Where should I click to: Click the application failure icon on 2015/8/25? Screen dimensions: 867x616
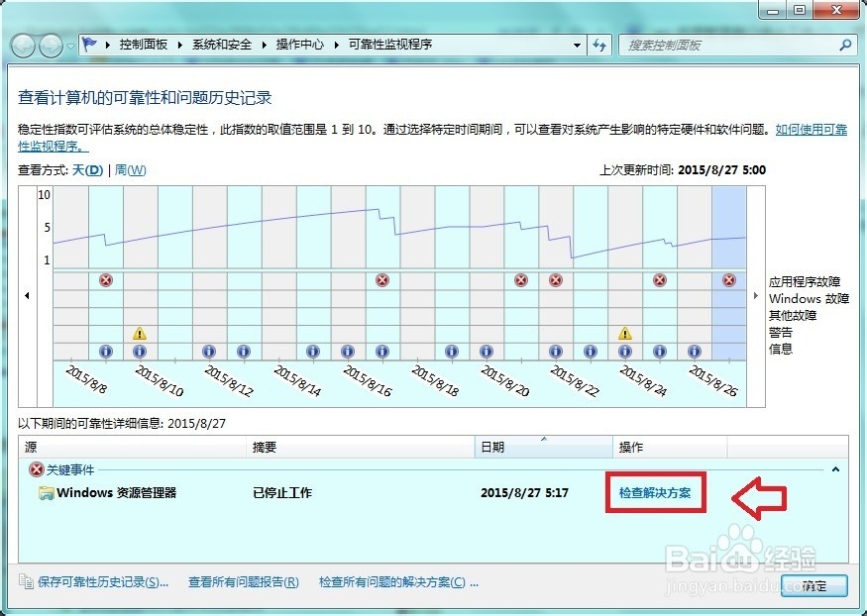click(660, 280)
